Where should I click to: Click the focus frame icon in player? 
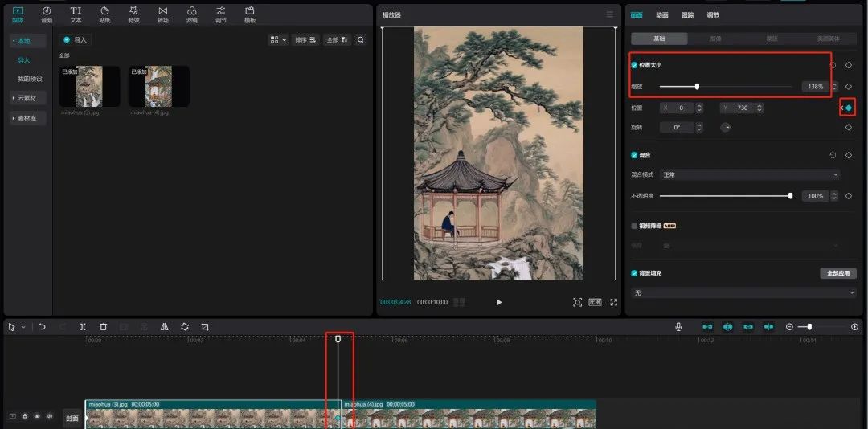click(x=577, y=302)
